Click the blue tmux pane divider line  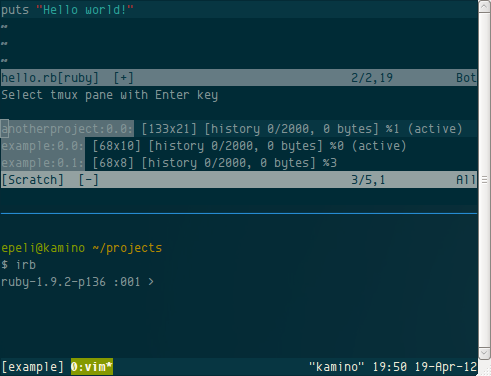click(x=239, y=213)
